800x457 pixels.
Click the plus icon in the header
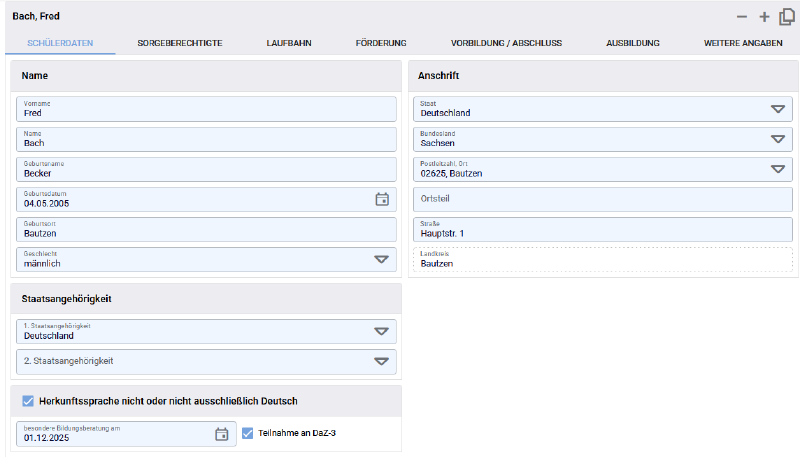pyautogui.click(x=764, y=17)
